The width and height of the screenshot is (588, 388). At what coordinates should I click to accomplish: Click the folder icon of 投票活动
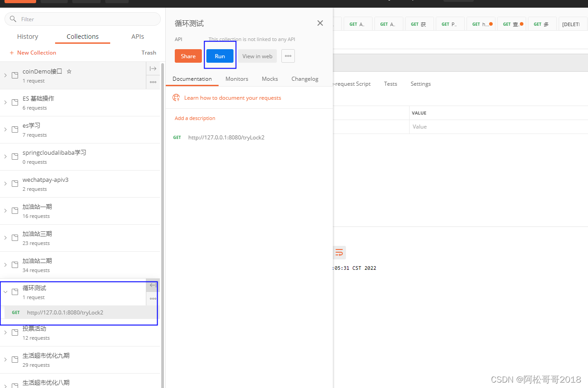coord(15,333)
